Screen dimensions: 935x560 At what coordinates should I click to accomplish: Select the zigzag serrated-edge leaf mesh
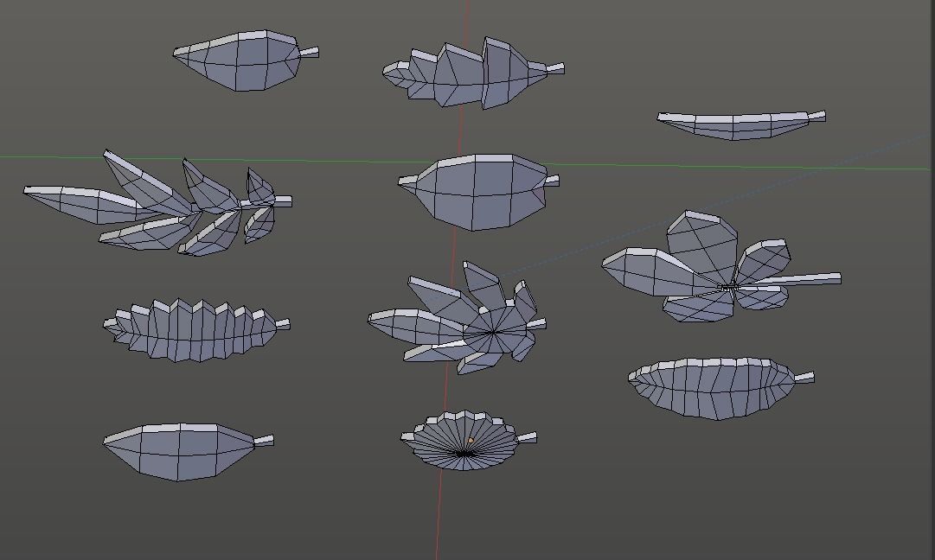point(195,331)
